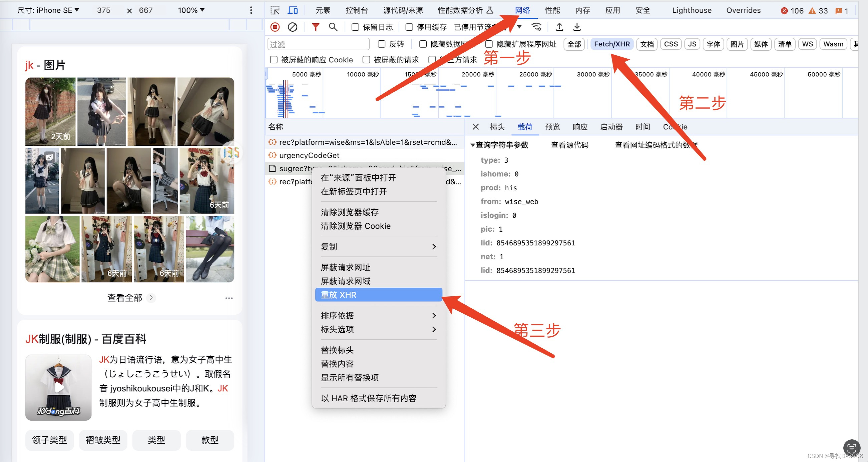868x462 pixels.
Task: Switch to the 响应 tab
Action: (x=579, y=127)
